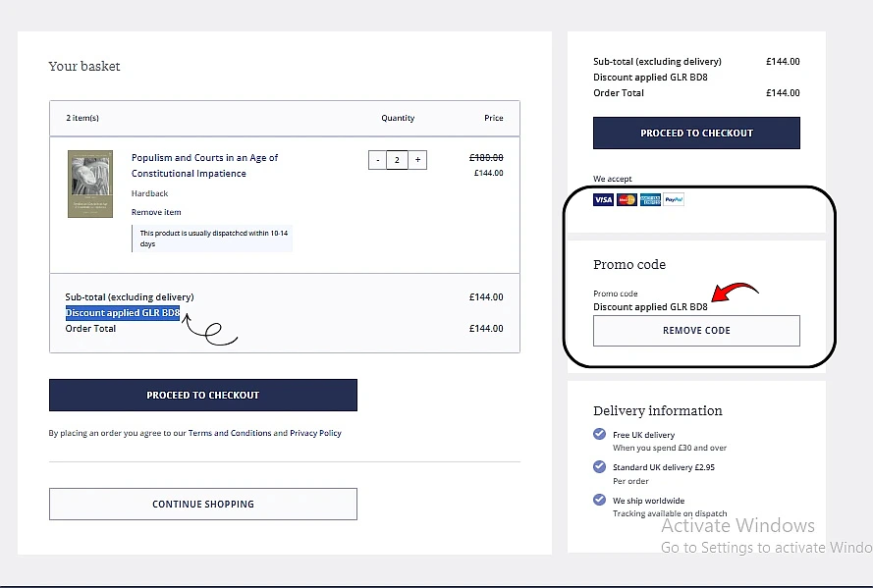Click the We ship worldwide checkmark icon
873x588 pixels.
point(600,500)
